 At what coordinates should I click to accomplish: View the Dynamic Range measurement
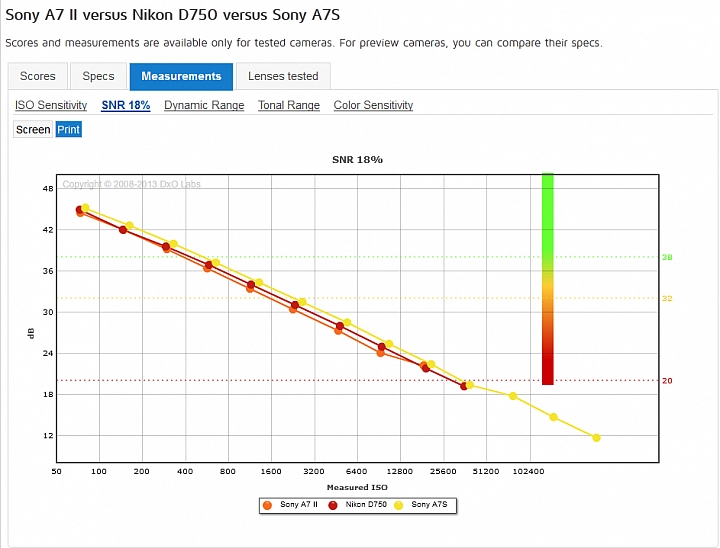point(204,105)
